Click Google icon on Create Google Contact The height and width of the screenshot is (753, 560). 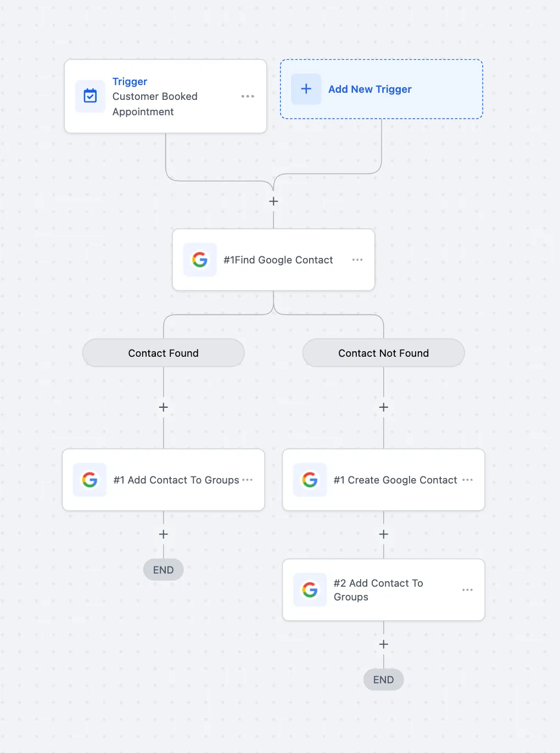point(310,480)
